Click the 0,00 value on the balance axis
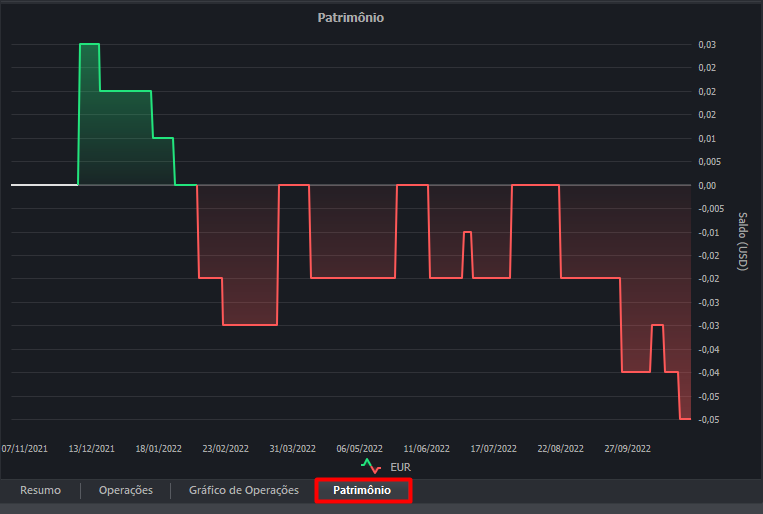 click(x=708, y=185)
